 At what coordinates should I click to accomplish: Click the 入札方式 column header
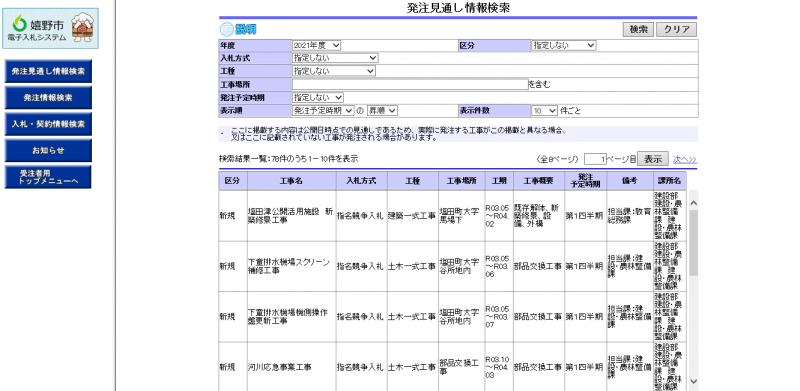pos(361,181)
